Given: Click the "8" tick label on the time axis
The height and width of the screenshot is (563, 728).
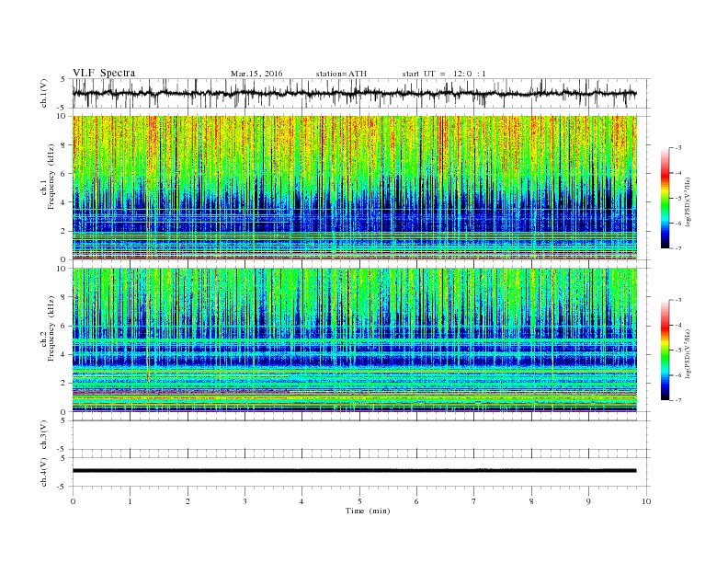Looking at the screenshot, I should coord(531,501).
